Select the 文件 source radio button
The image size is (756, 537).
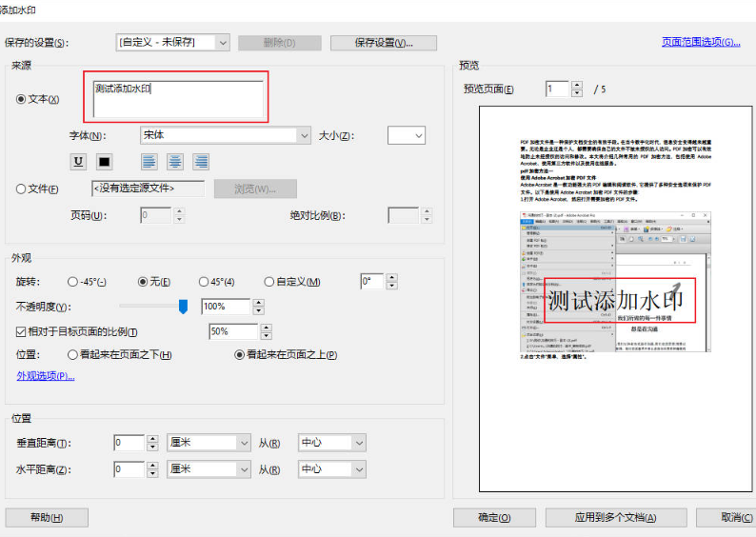pyautogui.click(x=21, y=189)
